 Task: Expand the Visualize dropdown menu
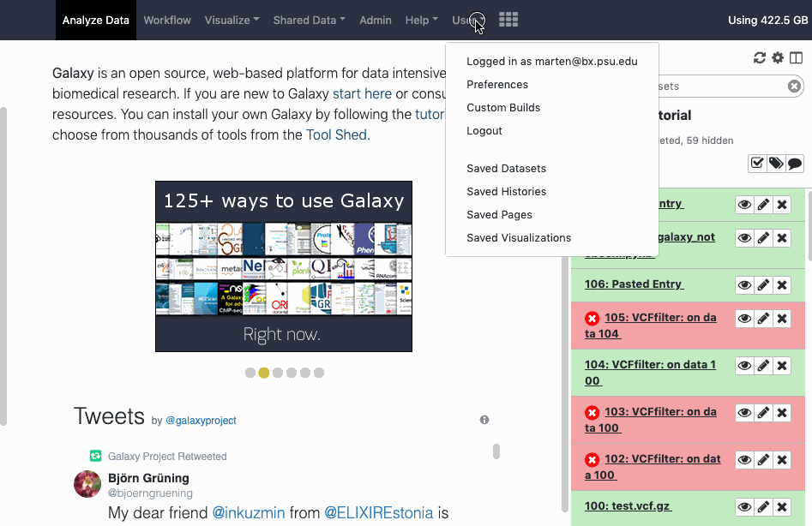(232, 20)
